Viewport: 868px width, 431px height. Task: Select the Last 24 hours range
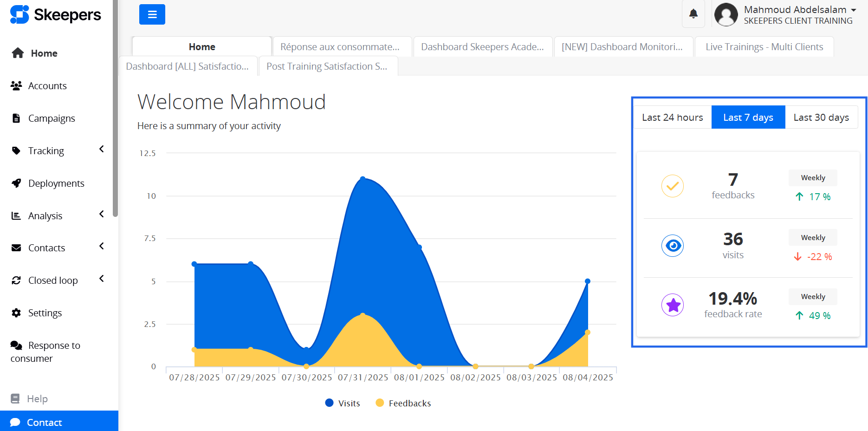tap(672, 118)
